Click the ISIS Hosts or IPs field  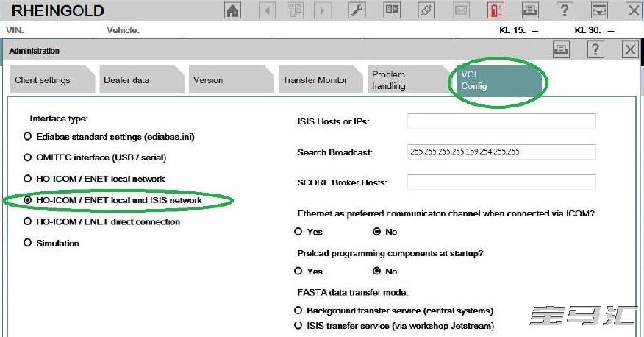click(501, 121)
